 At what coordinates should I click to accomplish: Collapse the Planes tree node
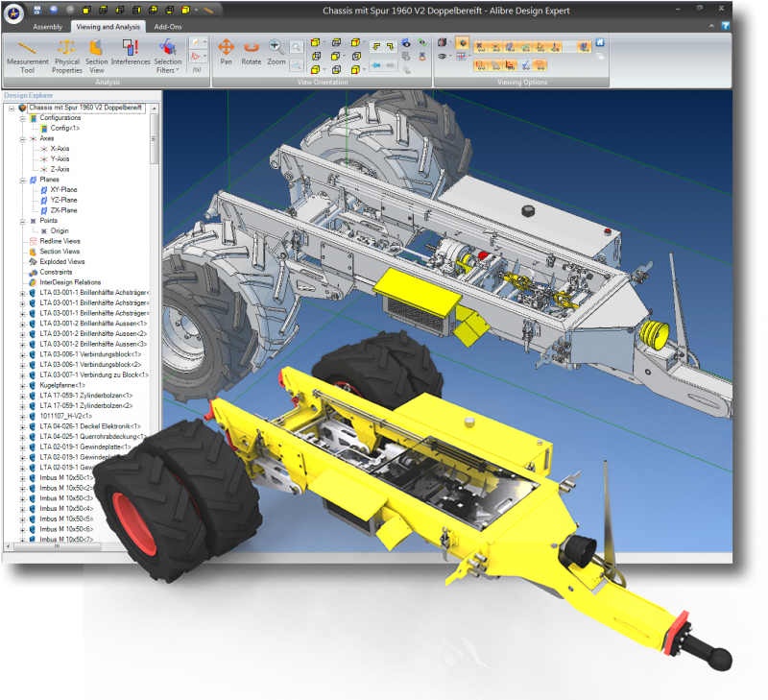tap(22, 181)
